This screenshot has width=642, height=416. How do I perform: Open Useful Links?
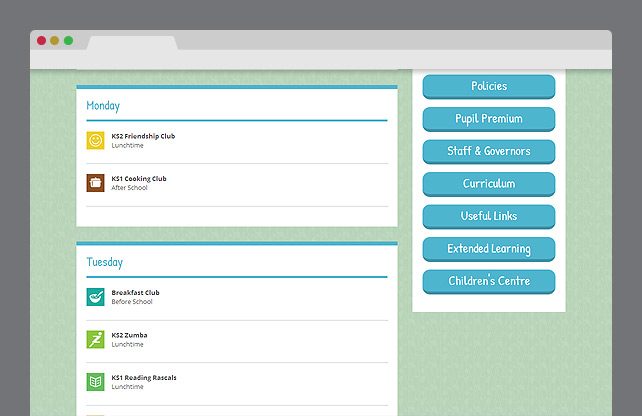(x=488, y=217)
